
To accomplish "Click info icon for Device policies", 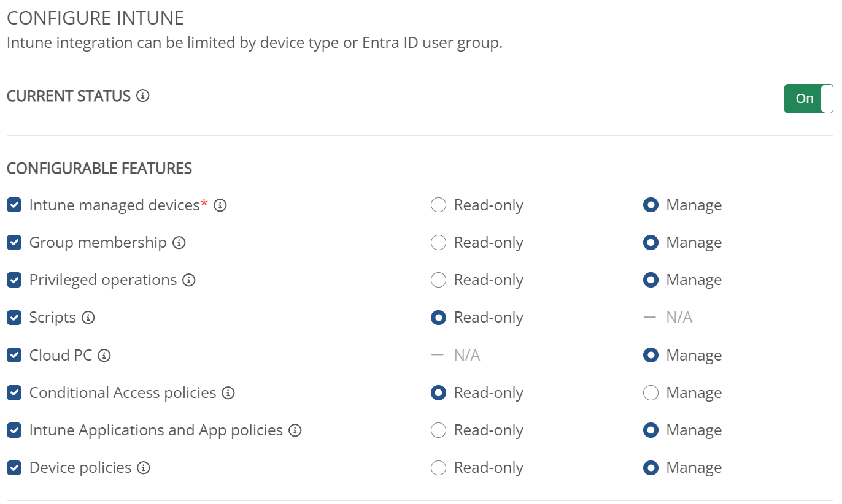I will [x=144, y=468].
